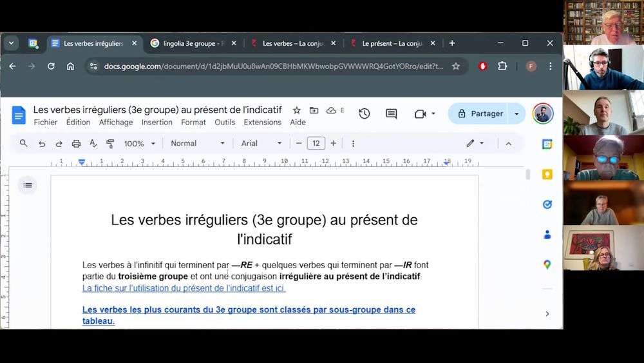Collapse the menus with chevron up
Viewport: 644px width, 363px height.
[x=509, y=144]
